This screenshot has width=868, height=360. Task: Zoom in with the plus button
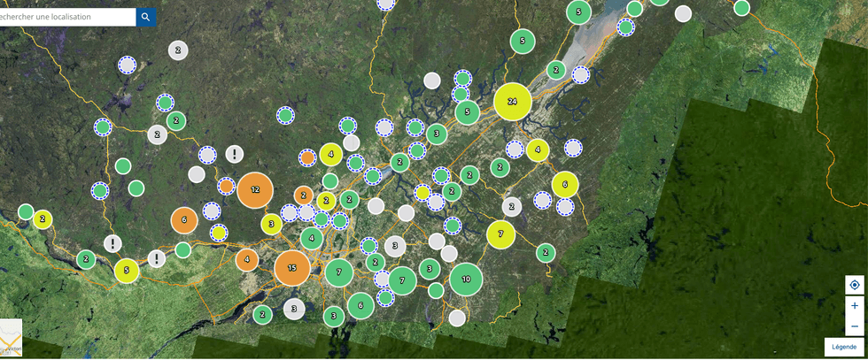[854, 305]
